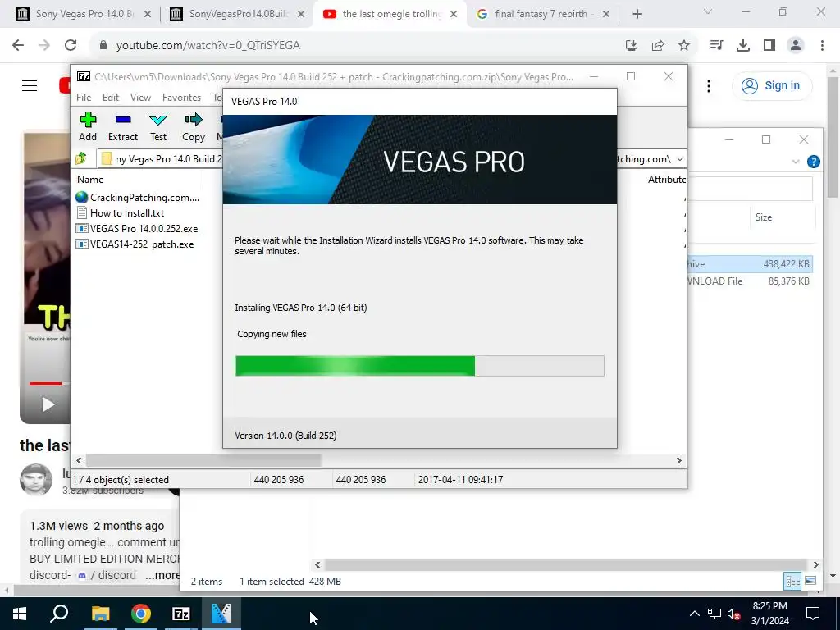
Task: Click right arrow of 7-Zip horizontal scrollbar
Action: click(x=678, y=460)
